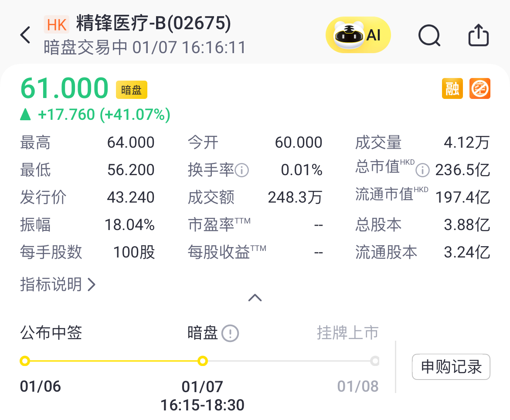510x420 pixels.
Task: Tap the 01/08 listing timeline node
Action: [x=374, y=361]
